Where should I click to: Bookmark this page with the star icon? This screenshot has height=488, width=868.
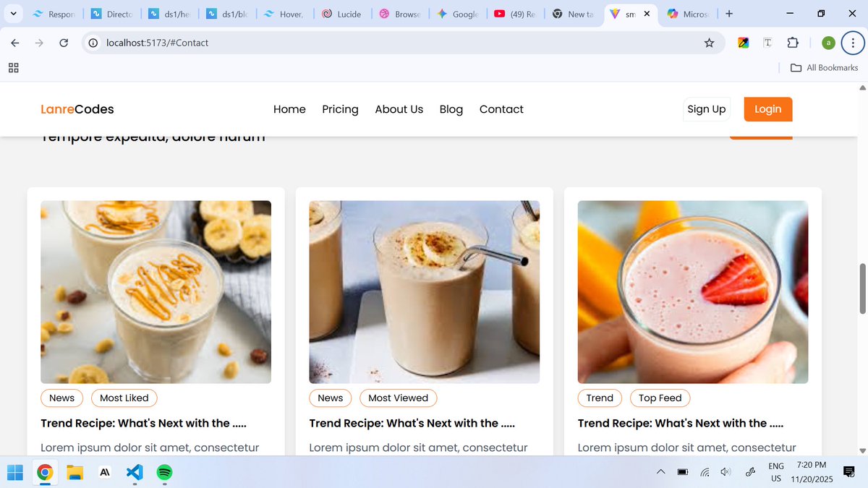[710, 43]
